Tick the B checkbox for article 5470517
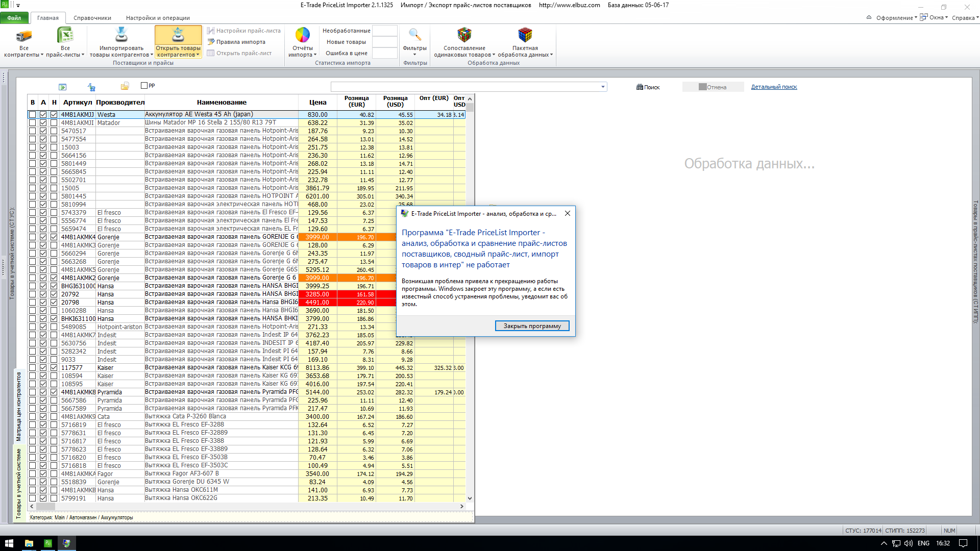This screenshot has height=551, width=980. click(33, 131)
